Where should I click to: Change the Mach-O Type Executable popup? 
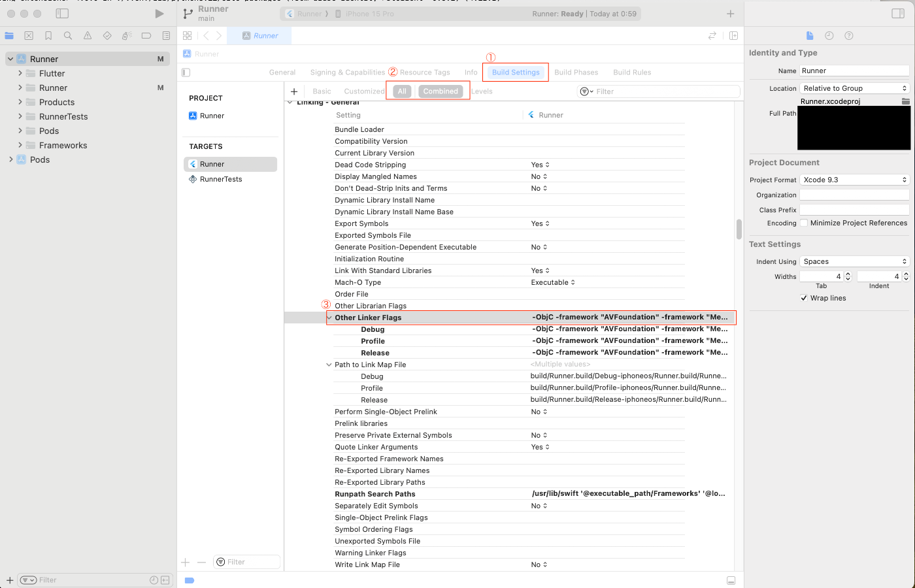coord(553,283)
